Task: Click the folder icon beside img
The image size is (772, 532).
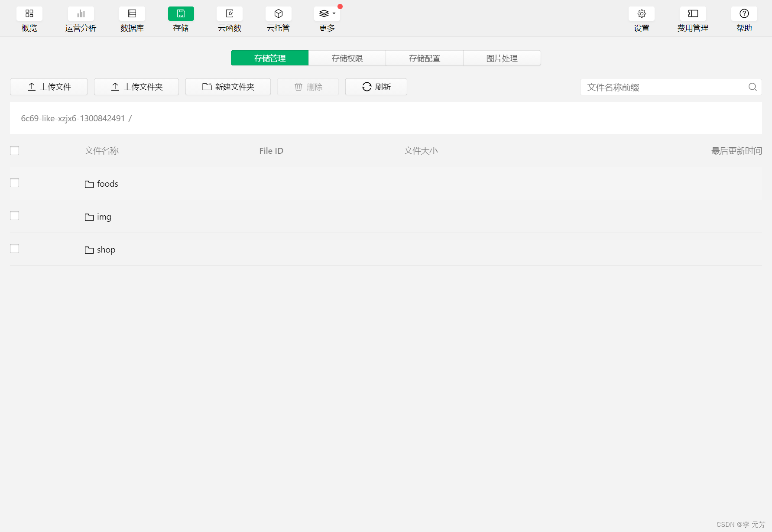Action: click(89, 217)
